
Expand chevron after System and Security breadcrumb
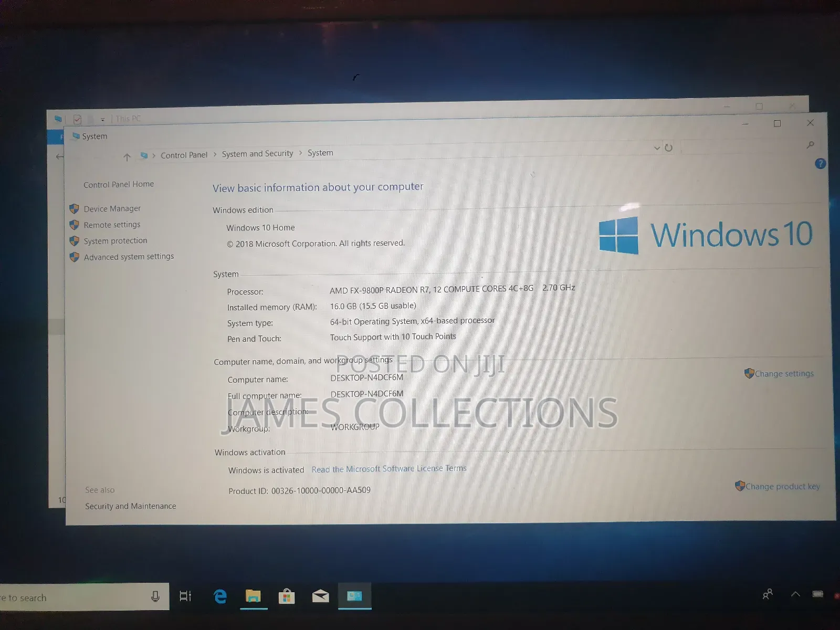click(300, 153)
